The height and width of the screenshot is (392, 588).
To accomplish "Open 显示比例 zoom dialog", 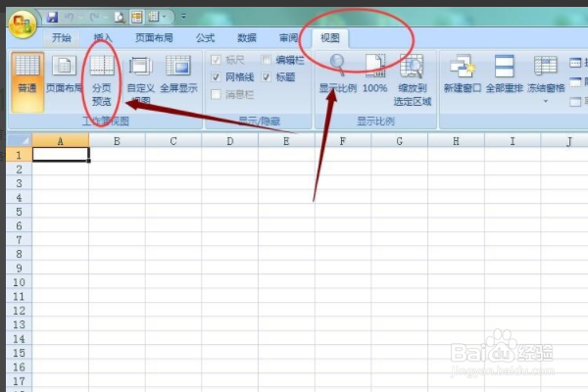I will (x=337, y=73).
